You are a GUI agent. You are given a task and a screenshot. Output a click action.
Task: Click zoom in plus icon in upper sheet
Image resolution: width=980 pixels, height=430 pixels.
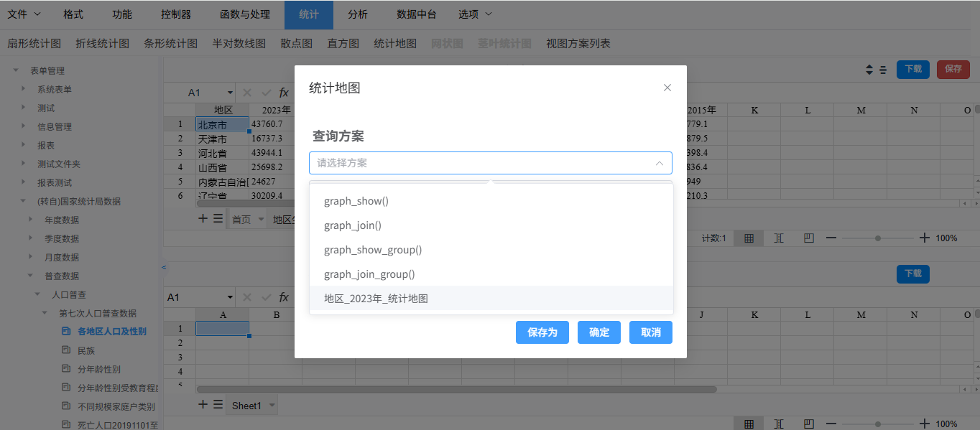[x=924, y=238]
